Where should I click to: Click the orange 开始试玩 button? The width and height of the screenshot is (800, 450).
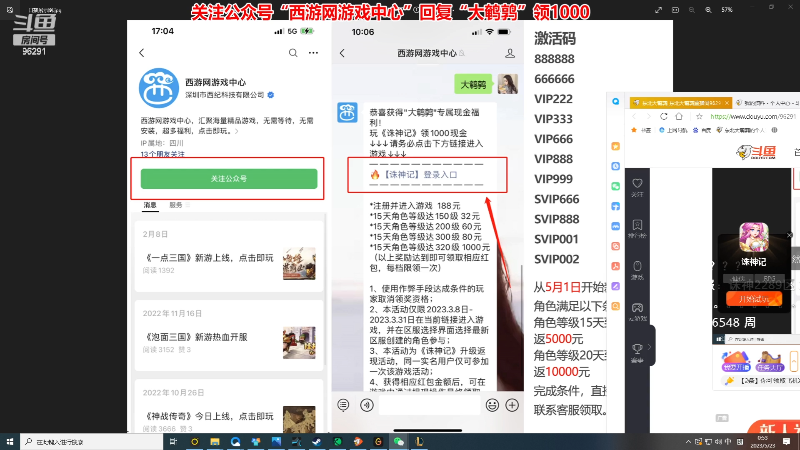pyautogui.click(x=754, y=298)
